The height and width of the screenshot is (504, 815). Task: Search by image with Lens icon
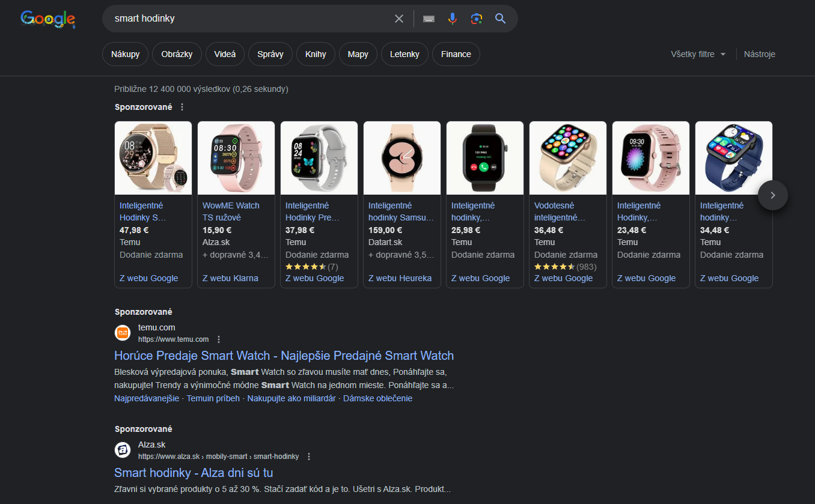pyautogui.click(x=477, y=19)
